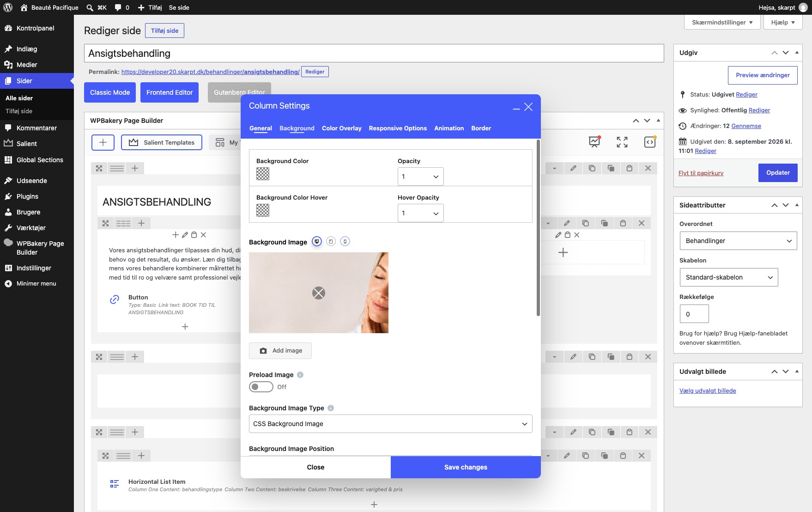This screenshot has height=512, width=812.
Task: Select the tablet device icon for Background Image
Action: click(x=331, y=242)
